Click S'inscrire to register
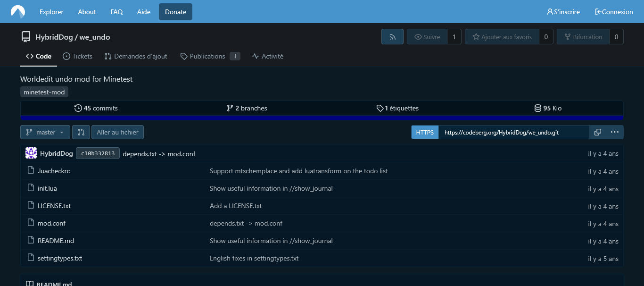 tap(563, 12)
